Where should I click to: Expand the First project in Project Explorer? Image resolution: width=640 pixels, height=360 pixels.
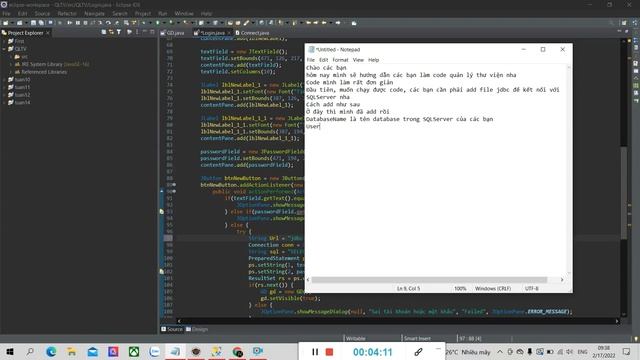pos(4,41)
